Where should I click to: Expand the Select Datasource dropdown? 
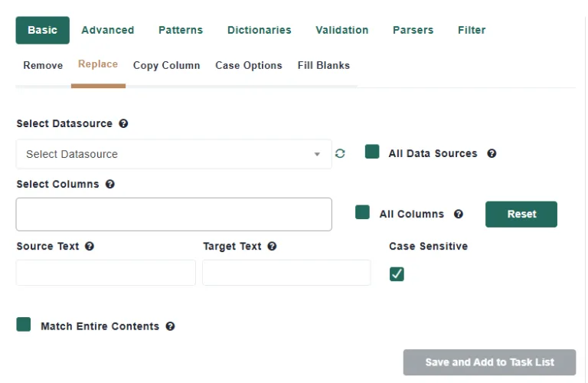(x=174, y=154)
